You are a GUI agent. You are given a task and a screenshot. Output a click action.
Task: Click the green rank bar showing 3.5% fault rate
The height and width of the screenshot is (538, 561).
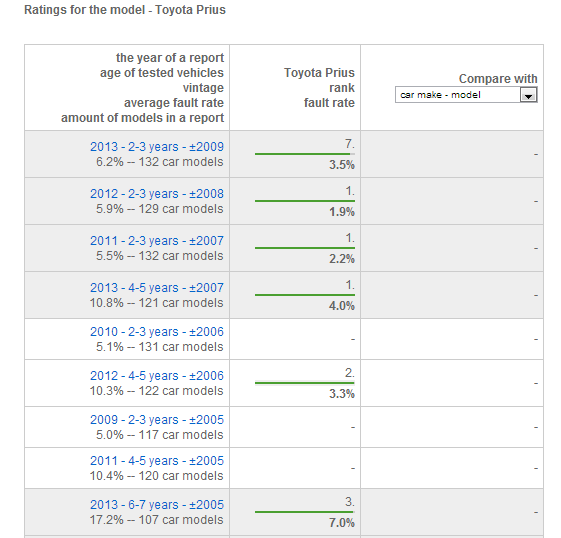click(304, 154)
